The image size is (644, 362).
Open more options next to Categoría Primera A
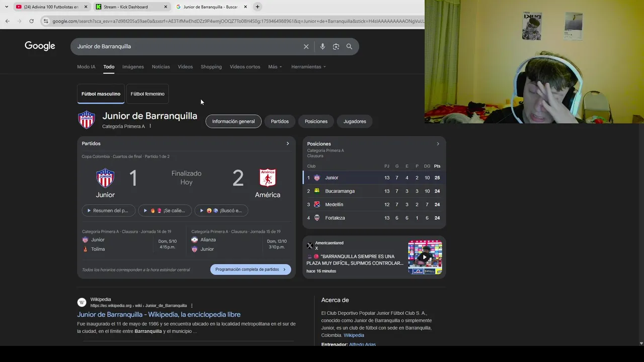(150, 126)
